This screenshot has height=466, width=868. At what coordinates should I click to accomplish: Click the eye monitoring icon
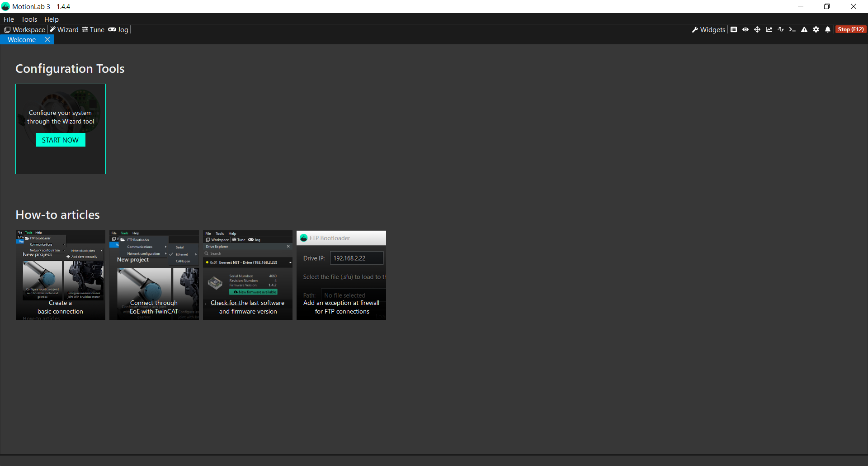coord(745,29)
